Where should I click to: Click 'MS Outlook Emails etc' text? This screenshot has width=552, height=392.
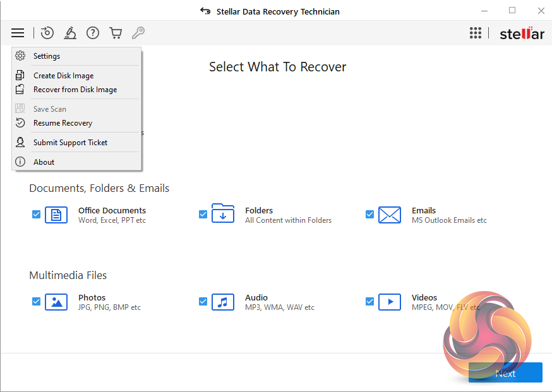[x=449, y=220]
